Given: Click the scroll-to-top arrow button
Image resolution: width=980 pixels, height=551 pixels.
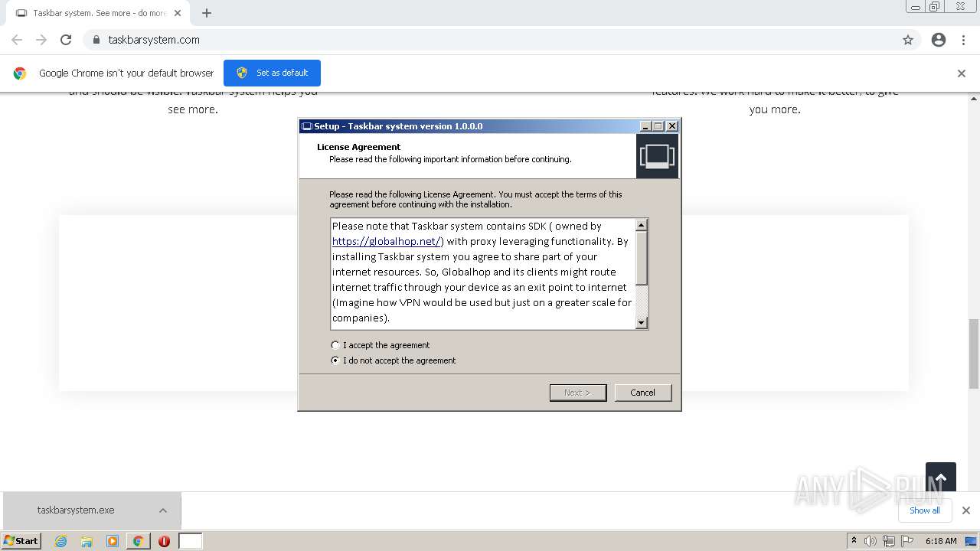Looking at the screenshot, I should point(941,478).
